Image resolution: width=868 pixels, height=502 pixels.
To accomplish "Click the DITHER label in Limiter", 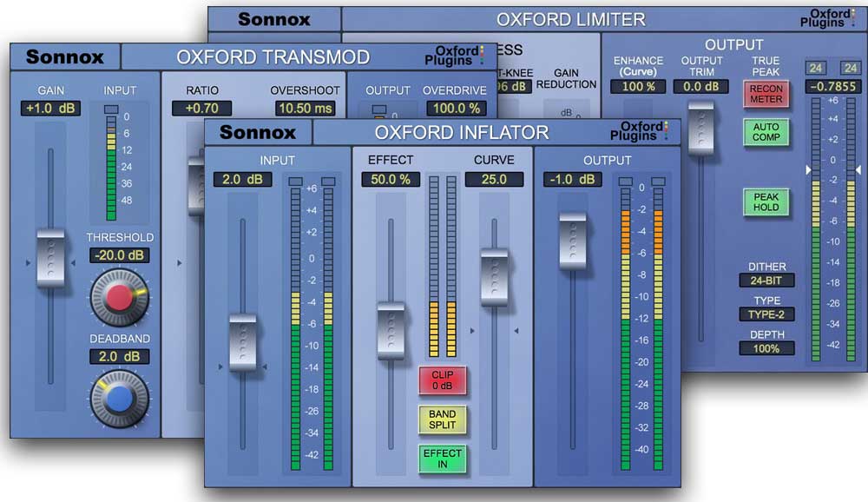I will tap(767, 267).
